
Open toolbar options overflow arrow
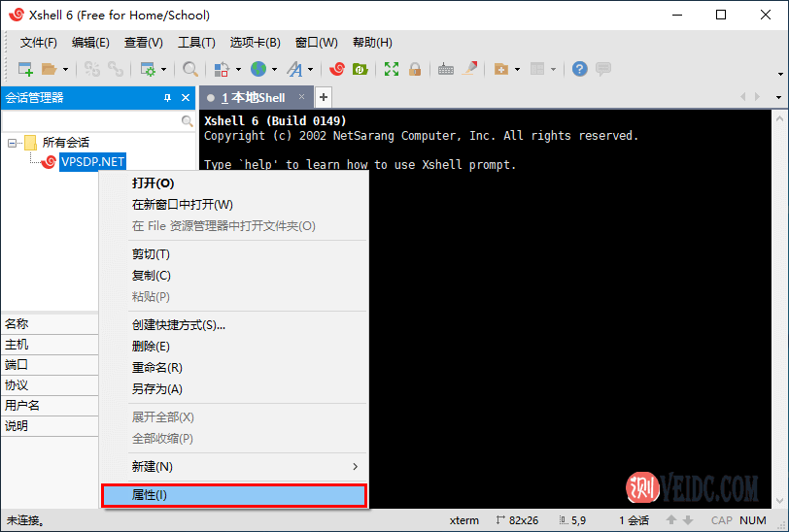pyautogui.click(x=780, y=75)
